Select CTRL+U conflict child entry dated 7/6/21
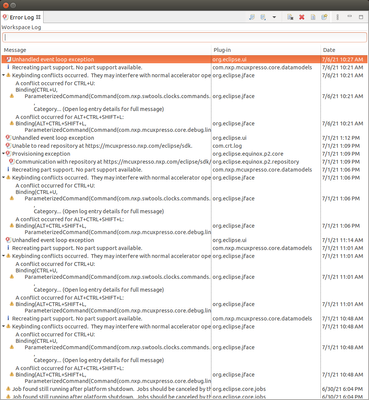The height and width of the screenshot is (400, 369). point(184,96)
